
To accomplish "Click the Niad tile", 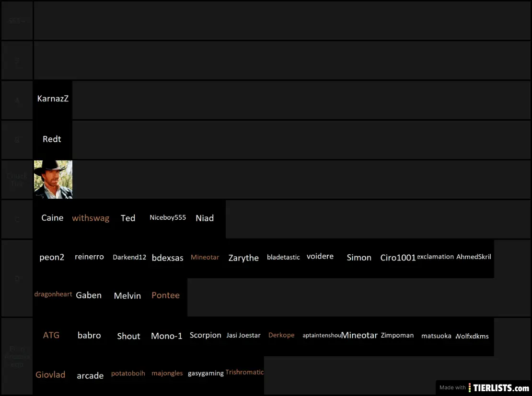I will tap(205, 218).
